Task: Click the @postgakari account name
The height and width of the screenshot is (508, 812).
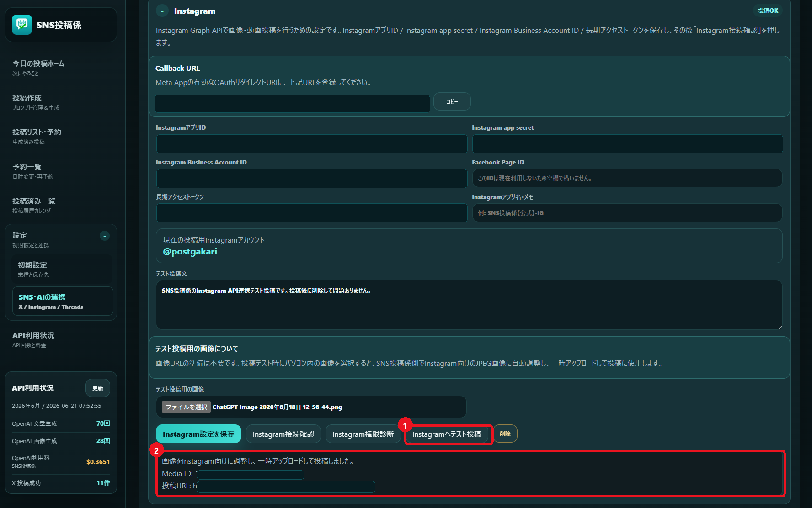Action: 190,252
